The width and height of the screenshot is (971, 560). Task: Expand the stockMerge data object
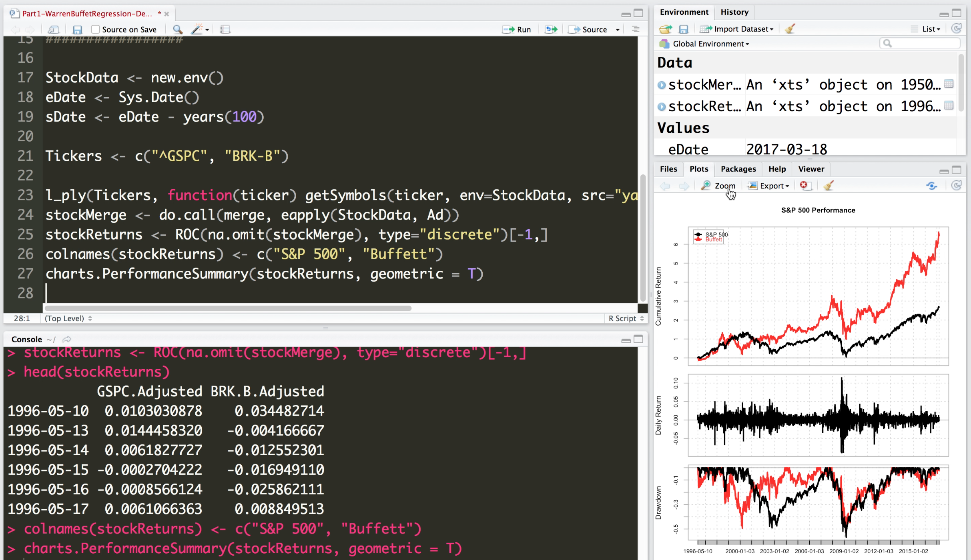coord(662,85)
